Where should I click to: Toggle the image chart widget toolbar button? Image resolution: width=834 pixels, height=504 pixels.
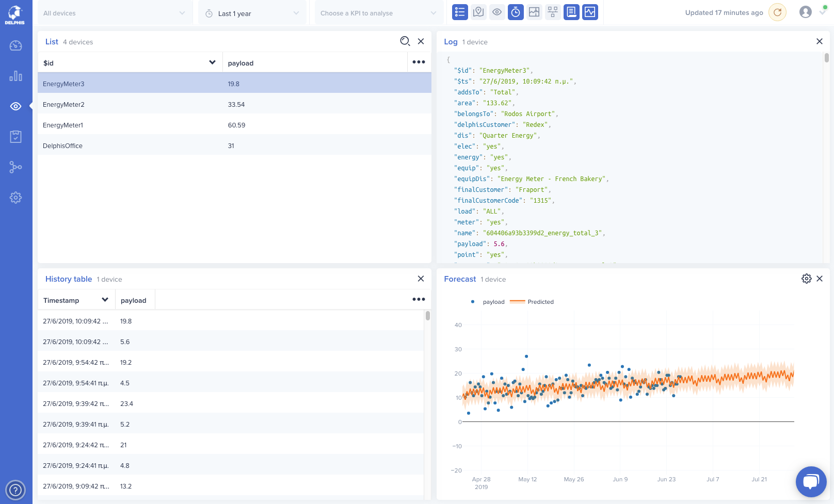point(534,12)
